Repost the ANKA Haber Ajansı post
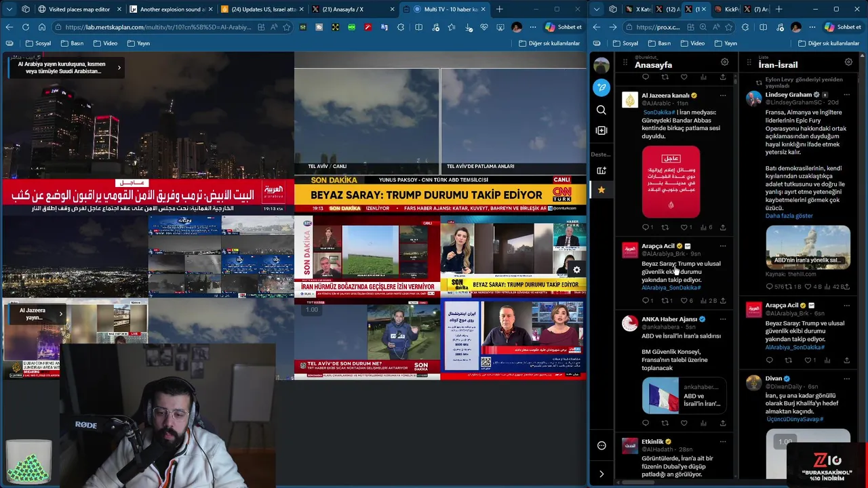Screen dimensions: 868x488 click(665, 423)
